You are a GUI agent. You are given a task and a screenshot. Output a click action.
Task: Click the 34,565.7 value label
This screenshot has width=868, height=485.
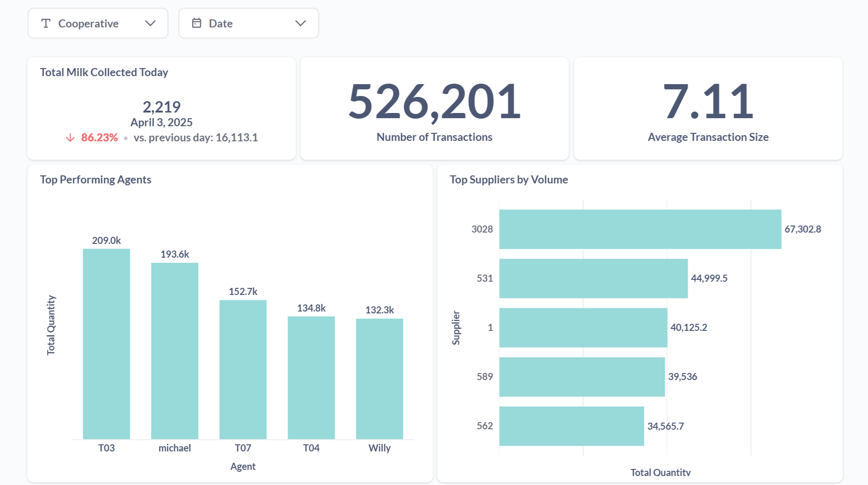(665, 426)
